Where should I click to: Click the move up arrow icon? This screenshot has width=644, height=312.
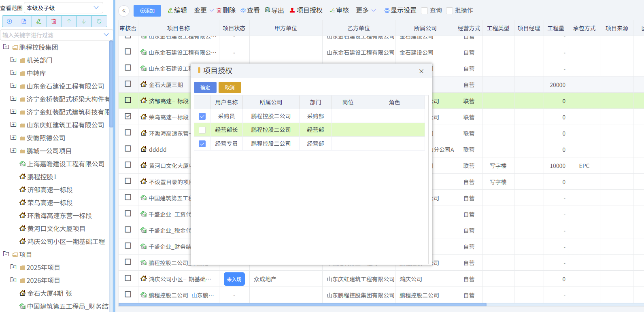(69, 21)
